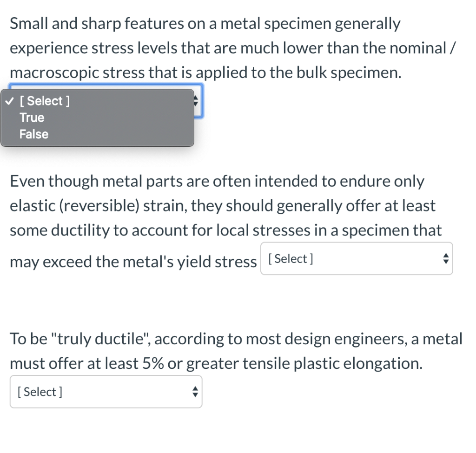Click the "truly ductile" question text
476x453 pixels.
click(232, 351)
